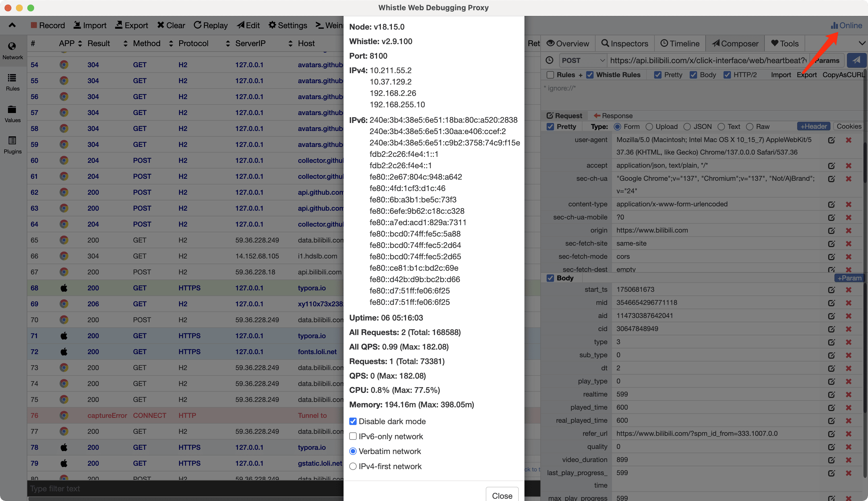Select the JSON type radio button

[x=687, y=127]
